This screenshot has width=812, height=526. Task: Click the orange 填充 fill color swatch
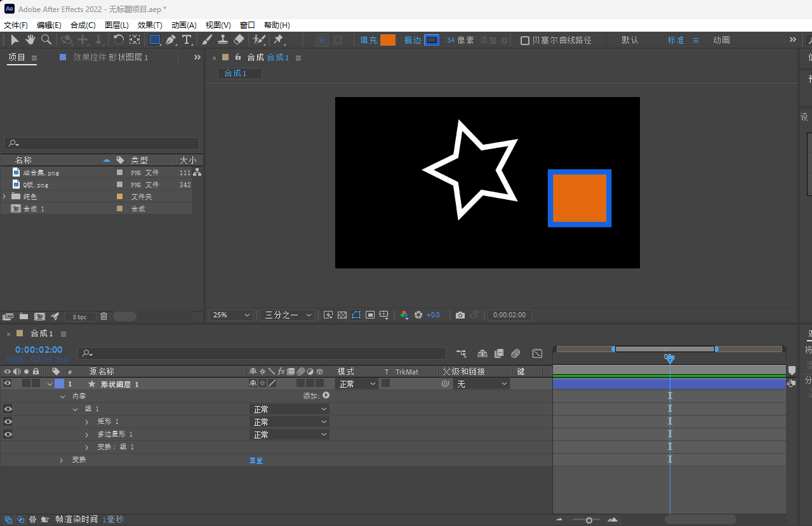pyautogui.click(x=388, y=40)
